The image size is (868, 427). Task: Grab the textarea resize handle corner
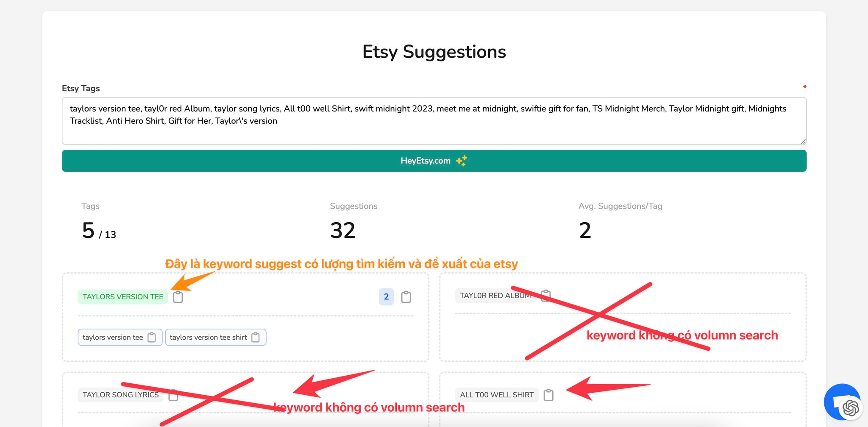point(803,142)
